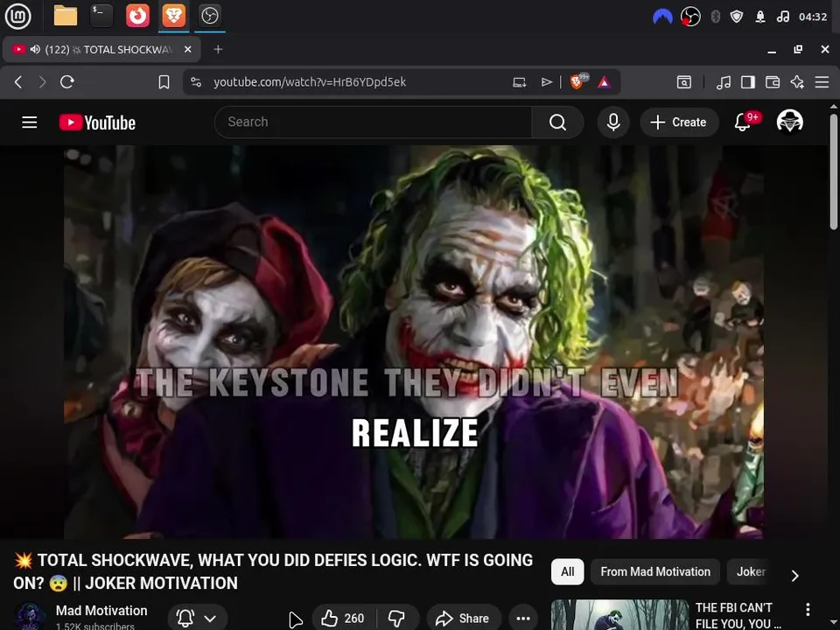Image resolution: width=840 pixels, height=630 pixels.
Task: Open the account avatar menu
Action: click(x=789, y=122)
